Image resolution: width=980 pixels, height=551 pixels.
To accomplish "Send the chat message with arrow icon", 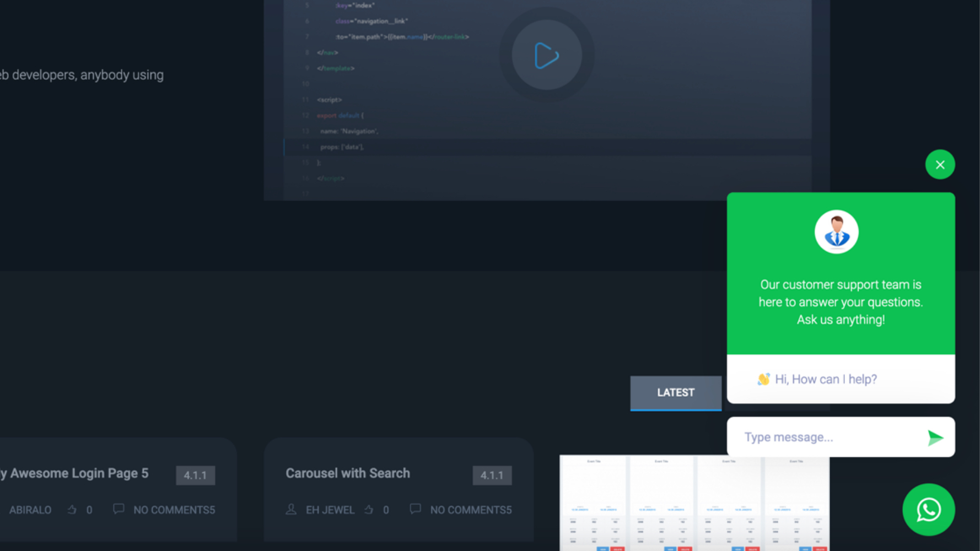I will pyautogui.click(x=935, y=437).
